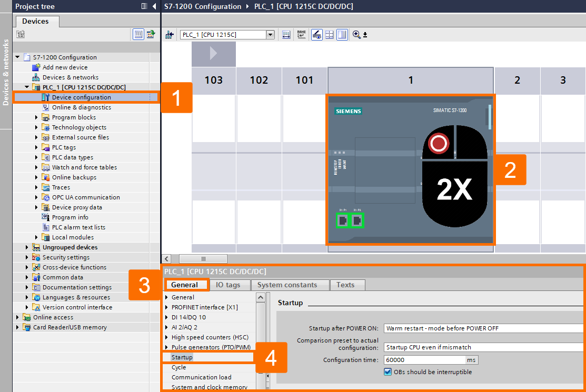This screenshot has width=586, height=392.
Task: Click the download arrow beside zoom
Action: [365, 35]
